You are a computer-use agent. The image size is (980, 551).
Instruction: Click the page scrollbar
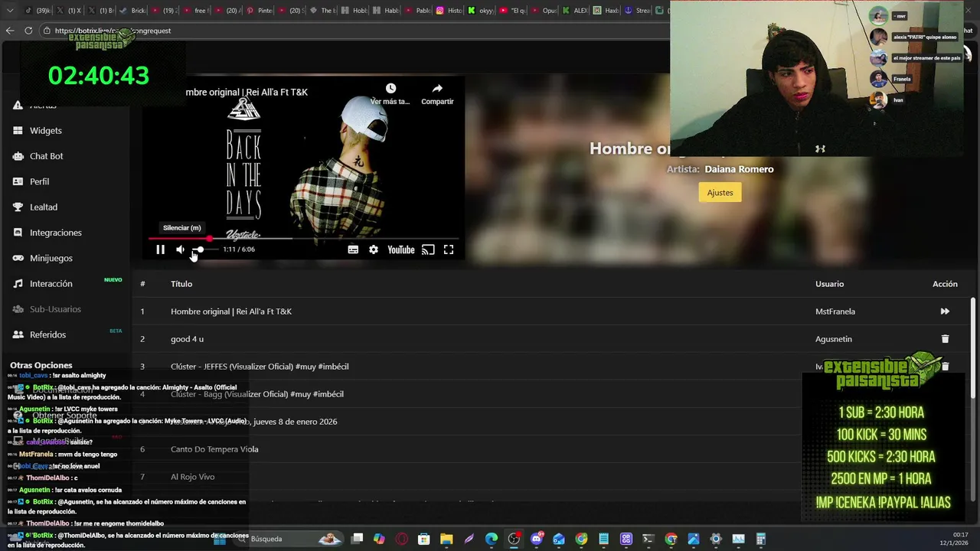[973, 398]
